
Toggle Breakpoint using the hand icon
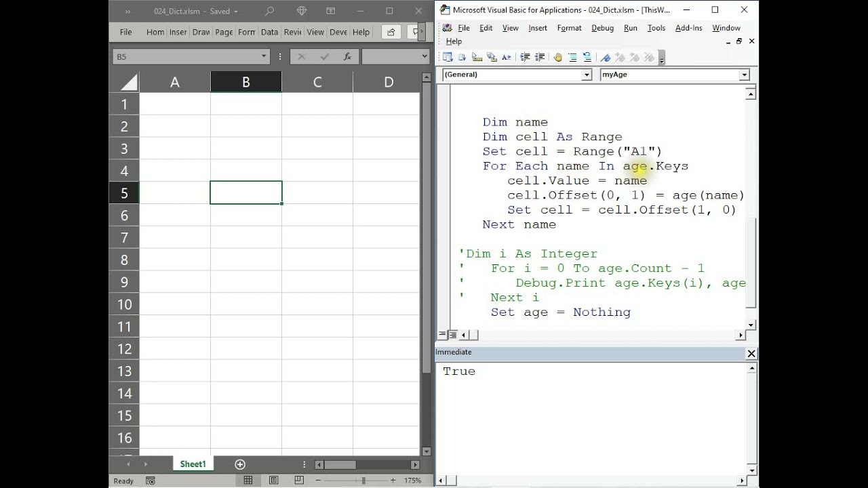click(x=558, y=58)
